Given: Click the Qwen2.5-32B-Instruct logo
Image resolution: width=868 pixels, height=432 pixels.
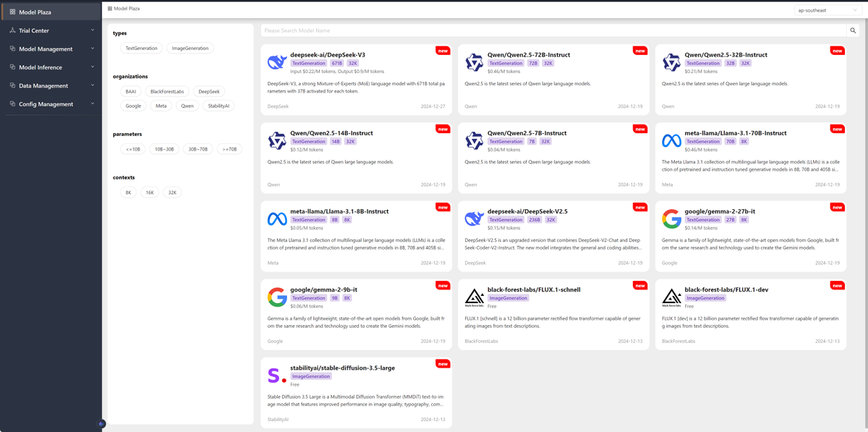Looking at the screenshot, I should 671,62.
